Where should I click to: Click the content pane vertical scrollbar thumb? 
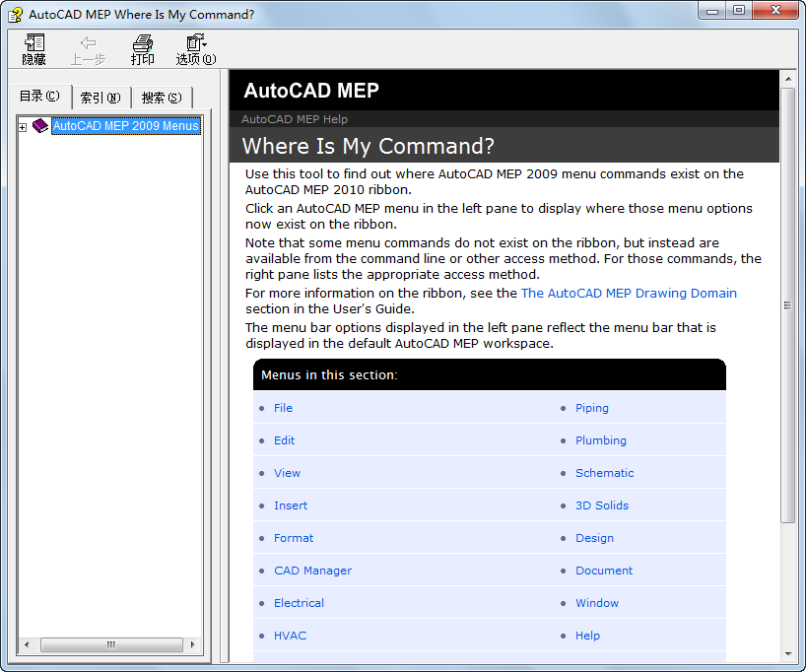point(787,305)
